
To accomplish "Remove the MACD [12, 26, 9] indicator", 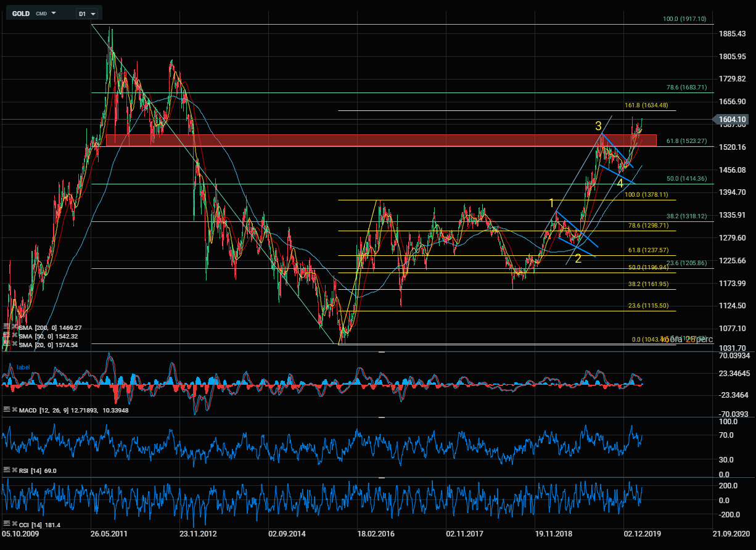I will [14, 409].
